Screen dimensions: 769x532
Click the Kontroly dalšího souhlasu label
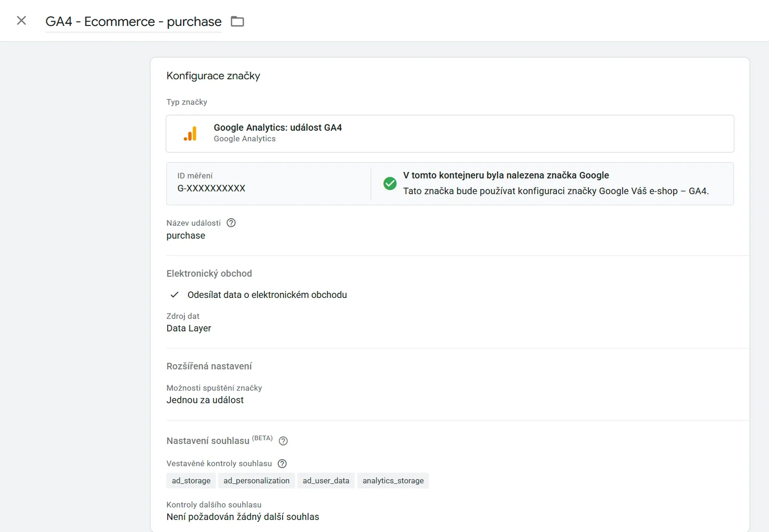[214, 505]
